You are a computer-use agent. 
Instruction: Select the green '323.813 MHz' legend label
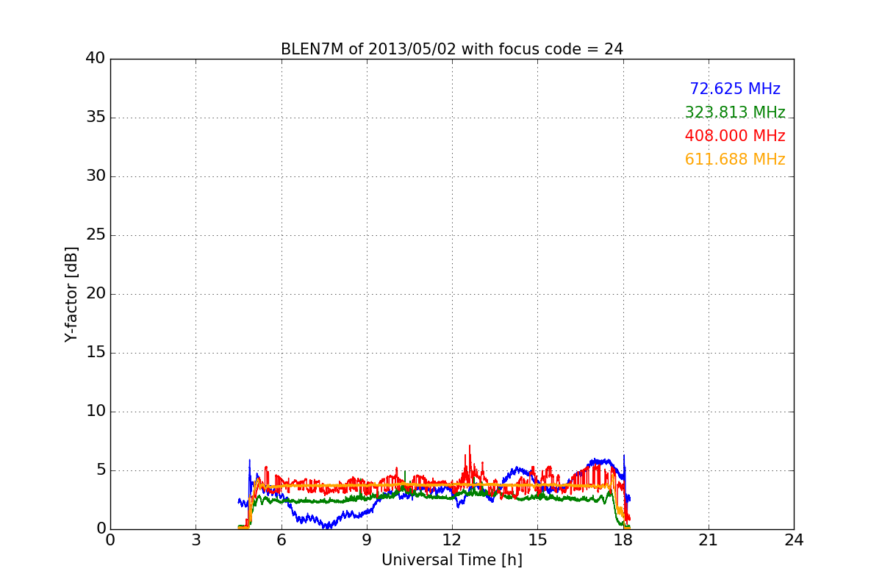[x=735, y=112]
